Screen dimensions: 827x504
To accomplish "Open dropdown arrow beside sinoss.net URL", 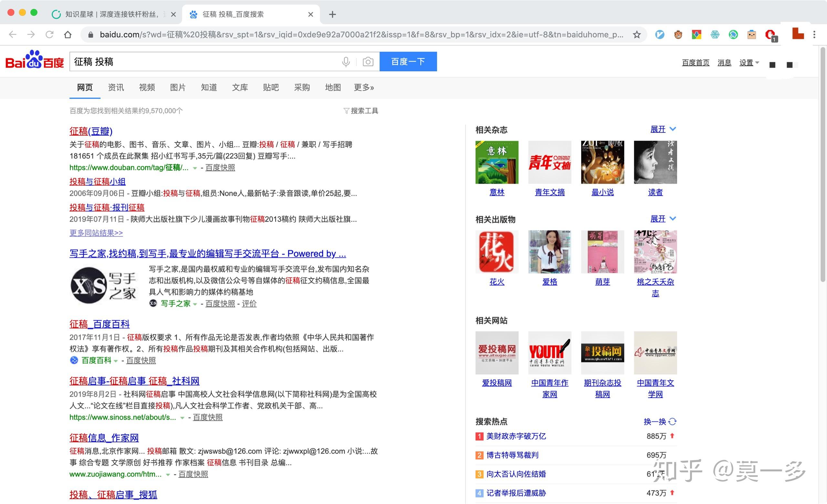I will (x=182, y=418).
